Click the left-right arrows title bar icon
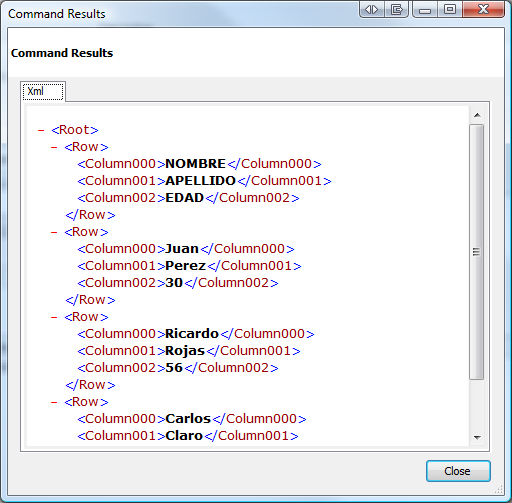The width and height of the screenshot is (512, 503). 372,9
